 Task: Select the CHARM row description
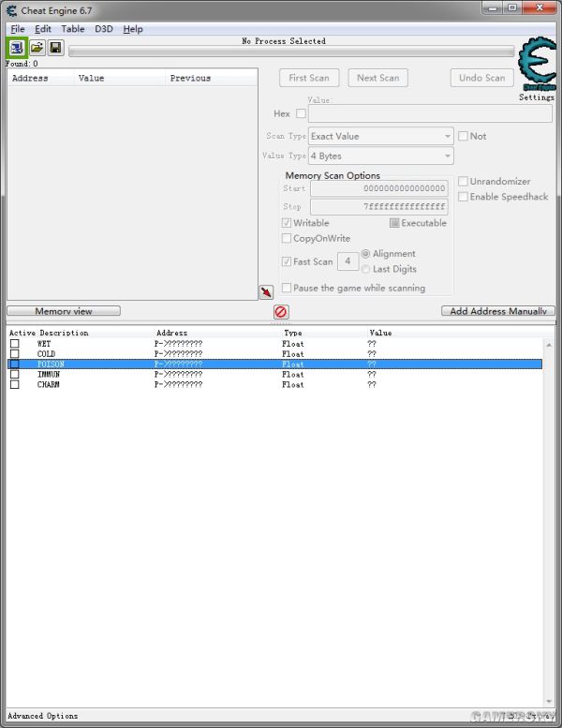tap(49, 384)
